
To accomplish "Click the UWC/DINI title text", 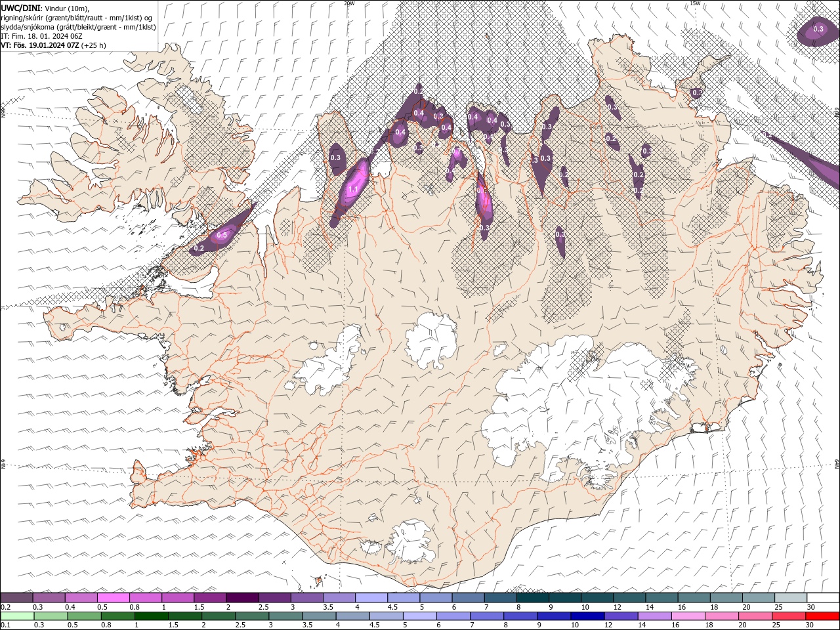I will tap(21, 7).
